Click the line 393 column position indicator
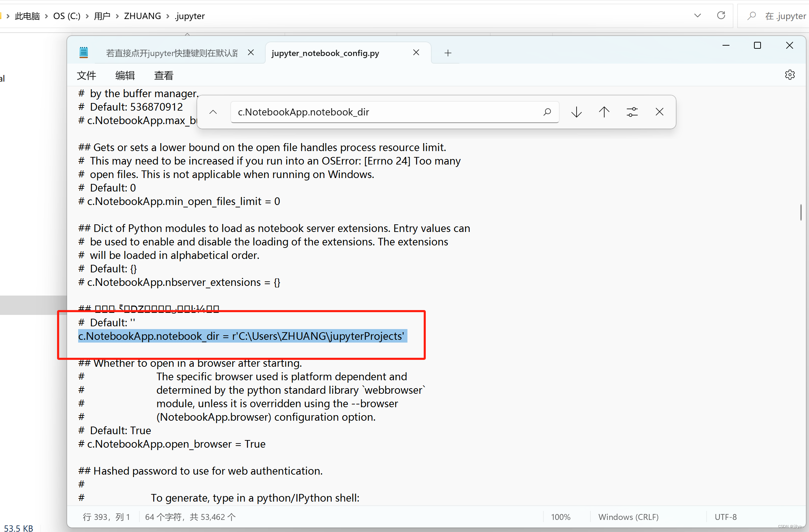 tap(106, 517)
